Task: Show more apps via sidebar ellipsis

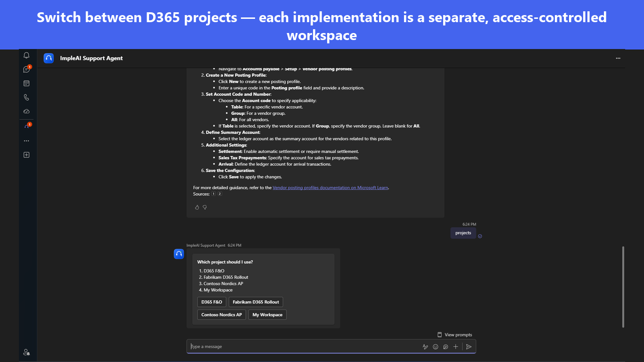Action: 26,140
